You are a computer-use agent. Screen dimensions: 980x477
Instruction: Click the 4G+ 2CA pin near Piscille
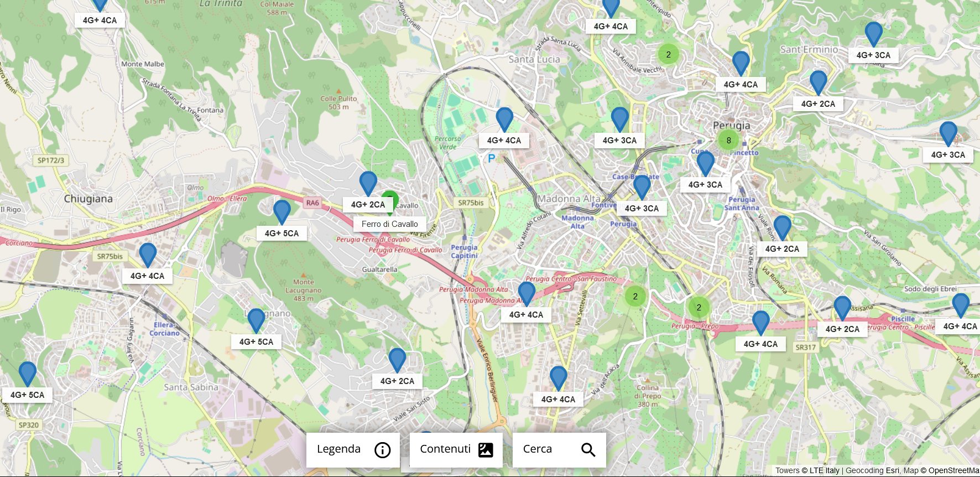[842, 308]
